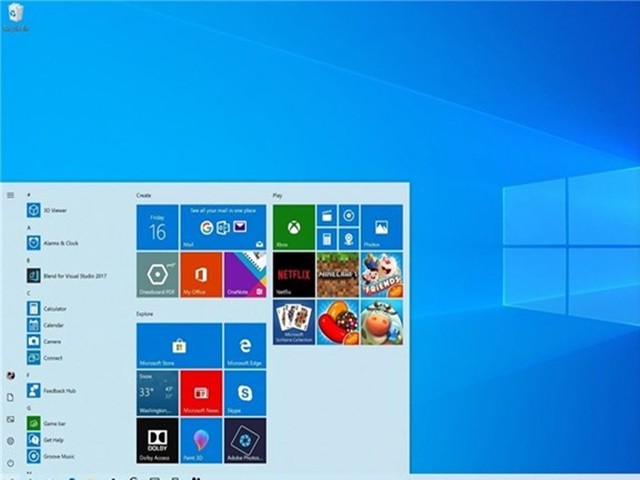This screenshot has width=640, height=480.
Task: Click the 'G' letter header in app list
Action: [29, 408]
